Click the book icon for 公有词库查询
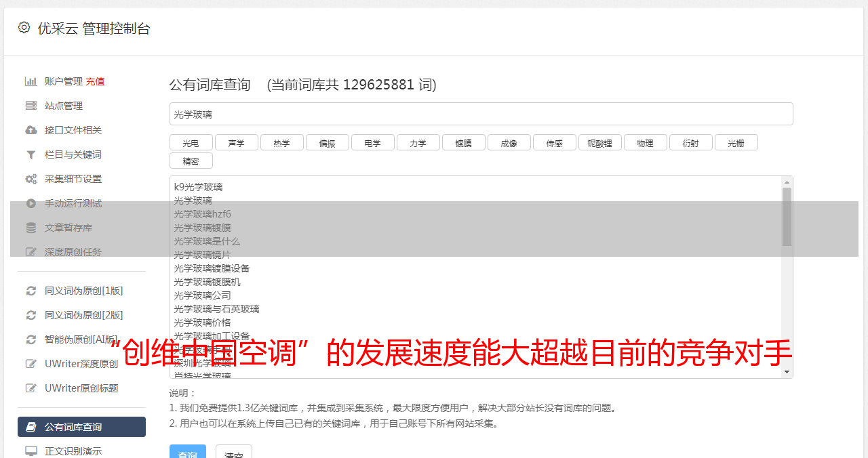Screen dimensions: 868x458 (x=31, y=427)
